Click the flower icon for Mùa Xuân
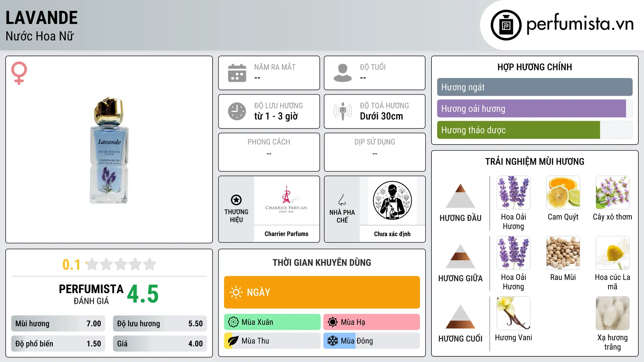The width and height of the screenshot is (644, 362). 233,322
